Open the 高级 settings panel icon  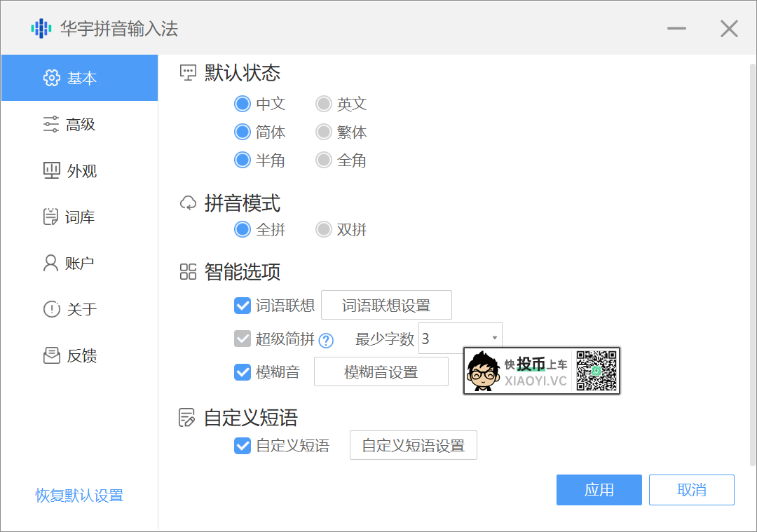pyautogui.click(x=50, y=124)
